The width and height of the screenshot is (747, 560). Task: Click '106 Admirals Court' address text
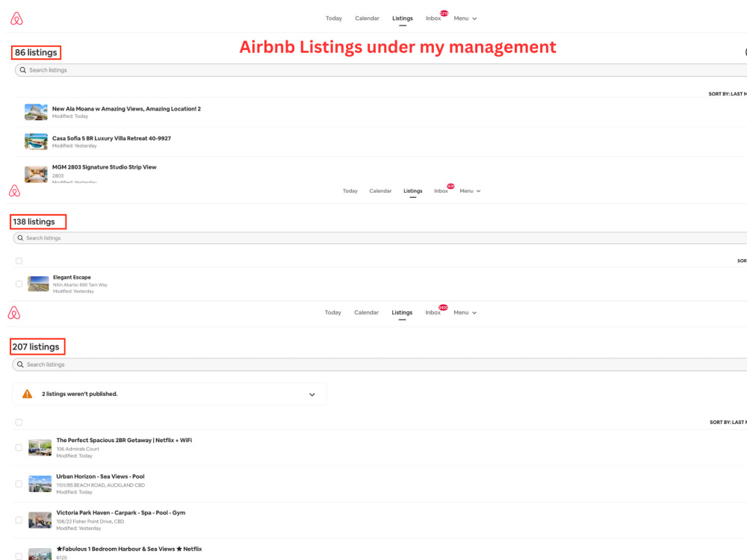click(78, 449)
